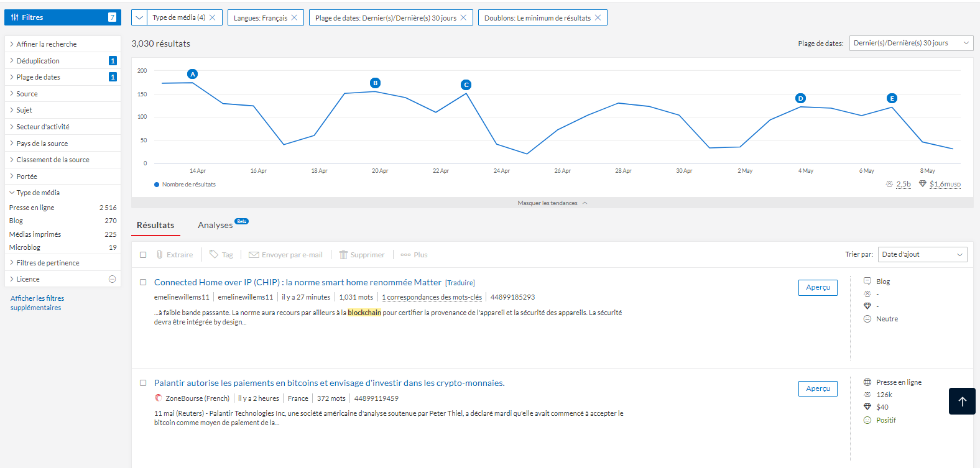Expand Affiner la recherche filter
The image size is (980, 468).
pyautogui.click(x=63, y=44)
